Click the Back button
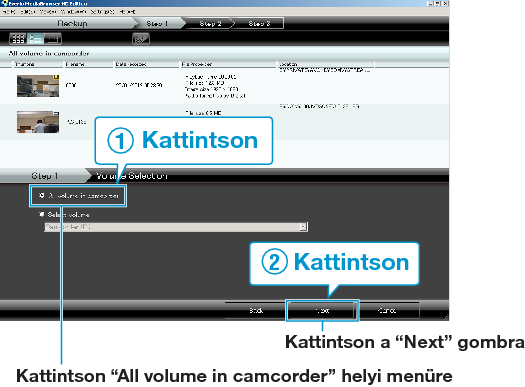This screenshot has width=525, height=387. (x=256, y=310)
